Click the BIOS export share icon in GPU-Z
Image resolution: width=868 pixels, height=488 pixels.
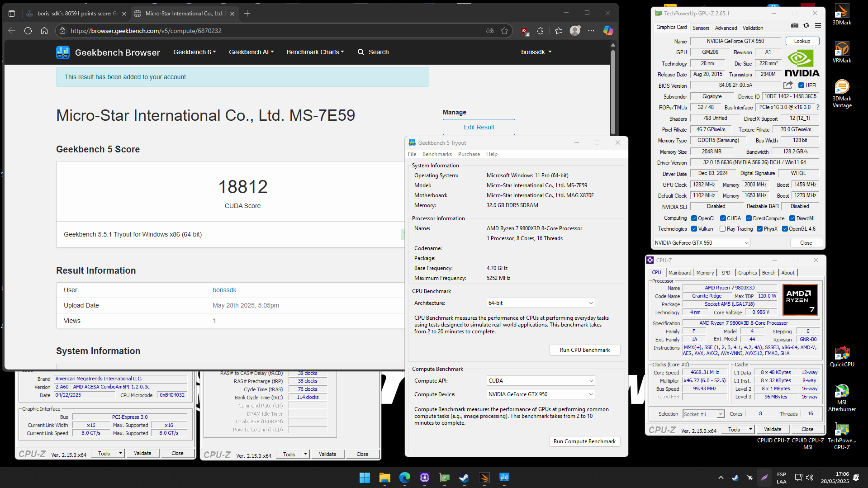[788, 85]
